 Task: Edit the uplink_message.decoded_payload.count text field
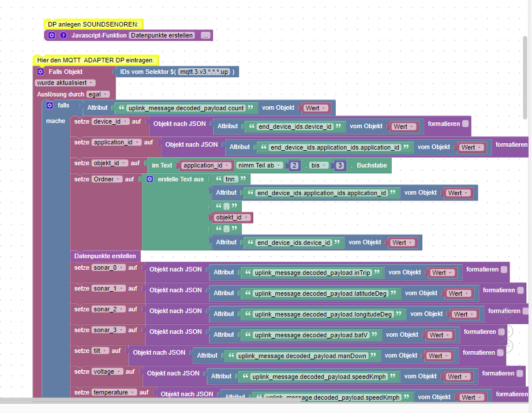coord(186,108)
